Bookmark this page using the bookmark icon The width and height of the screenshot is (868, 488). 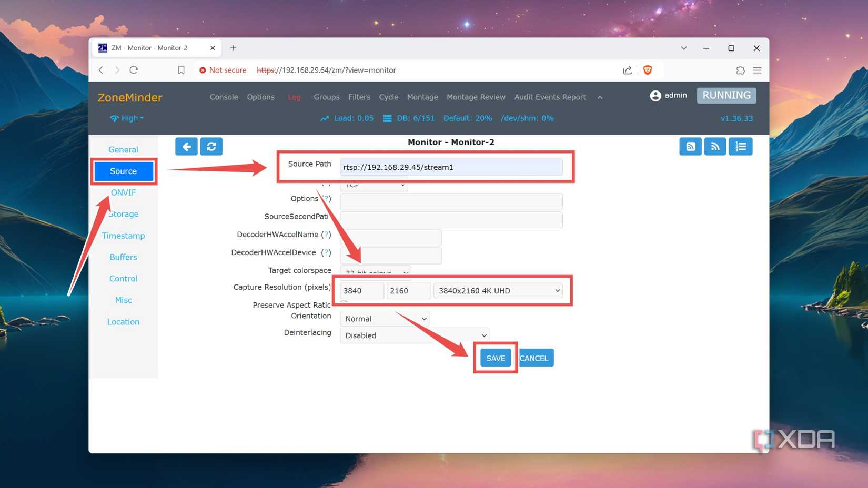coord(181,70)
